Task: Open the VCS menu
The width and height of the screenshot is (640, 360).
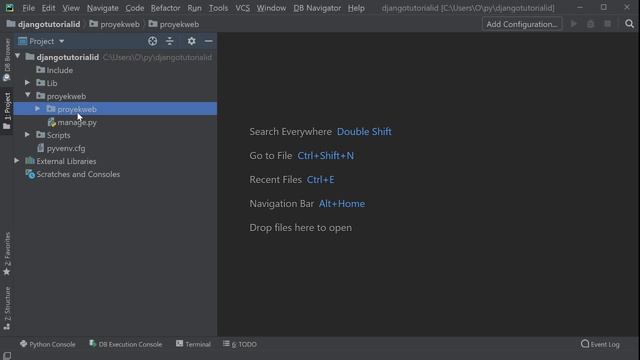Action: [x=242, y=8]
